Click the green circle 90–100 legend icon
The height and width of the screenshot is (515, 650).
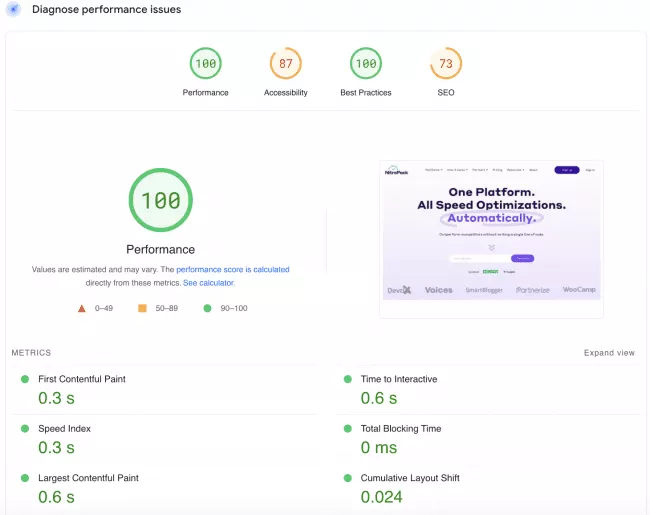tap(207, 308)
